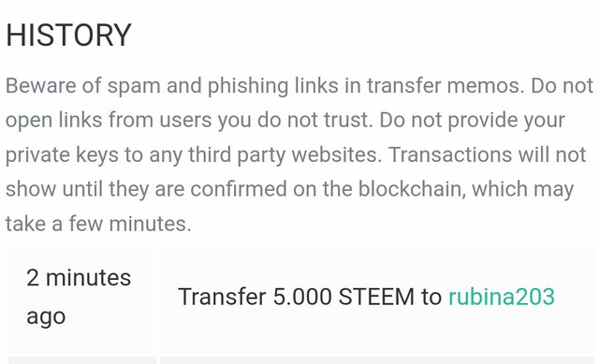Click the word "to" before rubina203
Image resolution: width=599 pixels, height=364 pixels.
[x=431, y=298]
